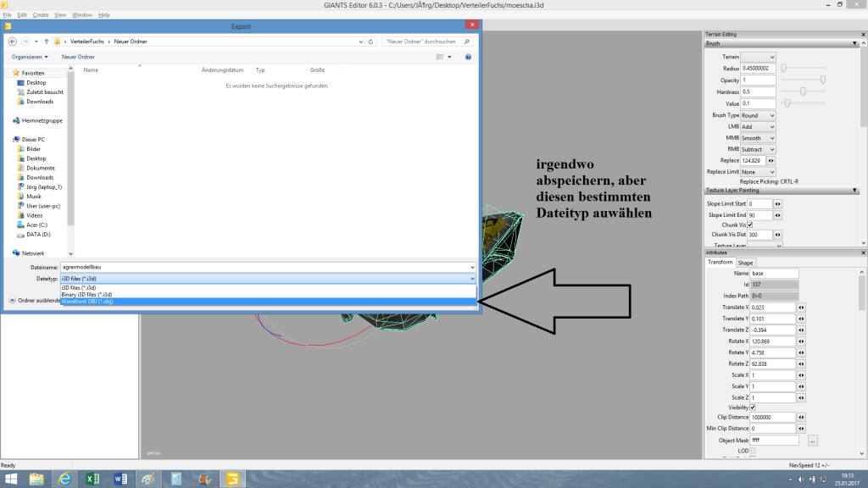Click the Neuer Ordner button
Viewport: 868px width, 488px height.
click(78, 57)
